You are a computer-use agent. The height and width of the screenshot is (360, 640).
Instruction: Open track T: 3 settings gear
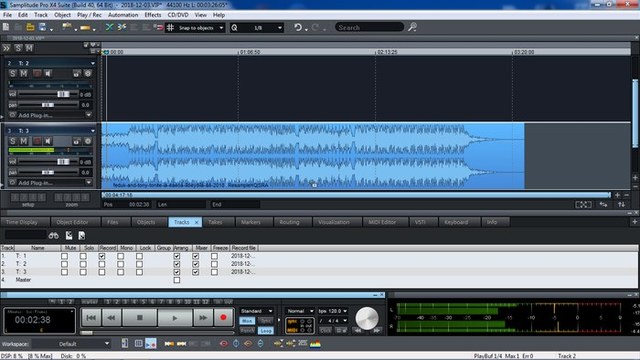(x=88, y=141)
